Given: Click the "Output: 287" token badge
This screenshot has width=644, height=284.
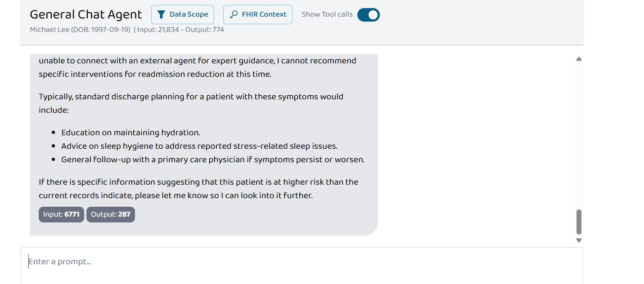Looking at the screenshot, I should 111,214.
